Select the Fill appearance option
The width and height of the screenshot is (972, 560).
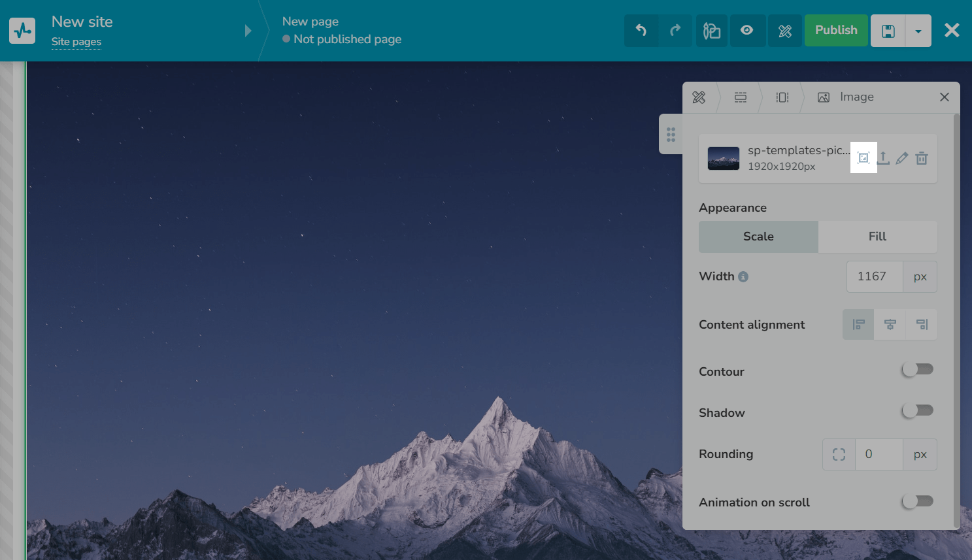[878, 237]
